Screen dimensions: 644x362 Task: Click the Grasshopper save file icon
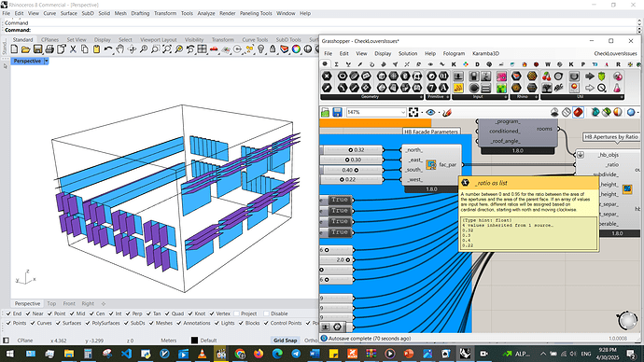pos(337,112)
